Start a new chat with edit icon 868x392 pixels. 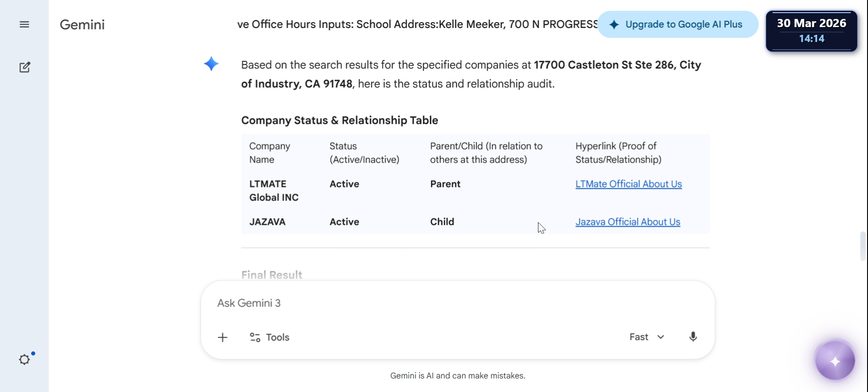pyautogui.click(x=25, y=67)
